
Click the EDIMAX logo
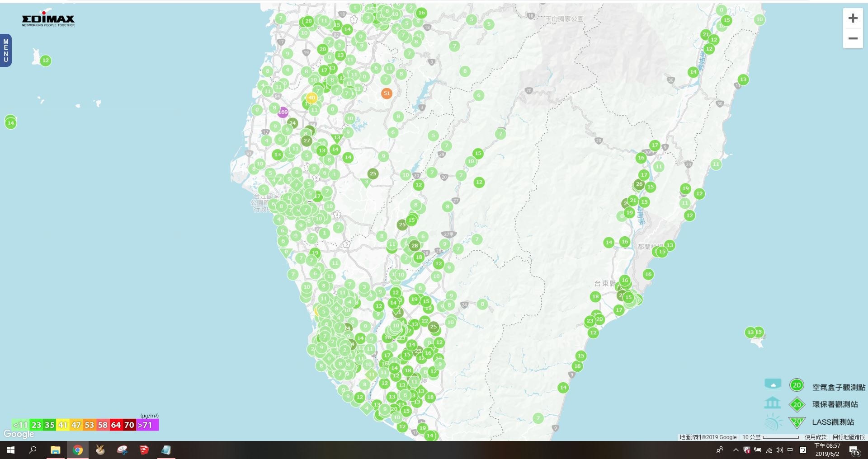coord(48,19)
